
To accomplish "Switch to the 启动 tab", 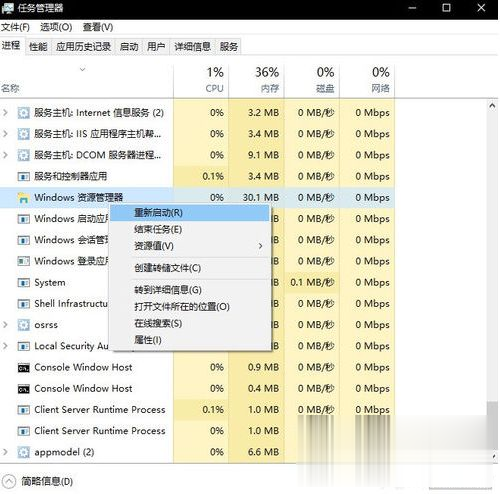I will (x=129, y=47).
